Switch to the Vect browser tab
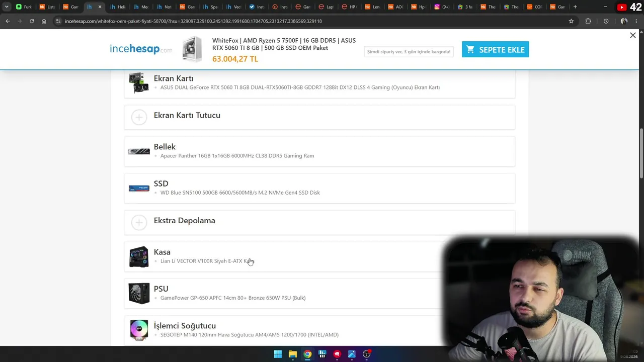 [233, 7]
